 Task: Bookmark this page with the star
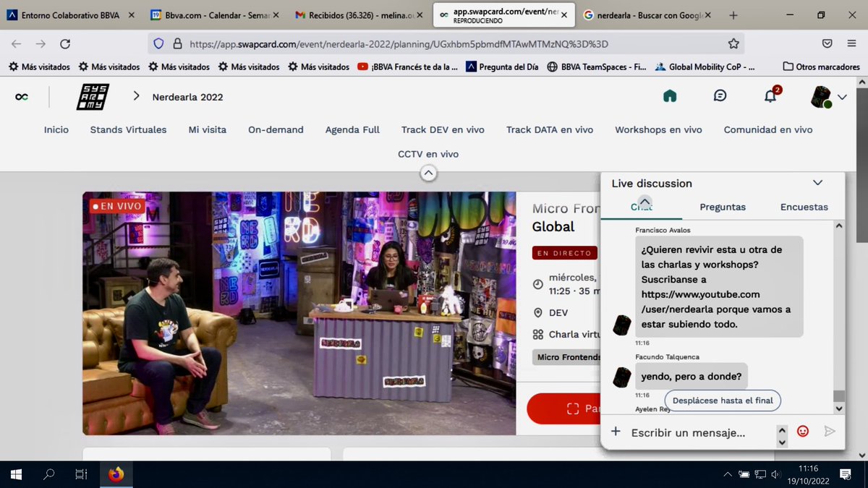[x=733, y=44]
